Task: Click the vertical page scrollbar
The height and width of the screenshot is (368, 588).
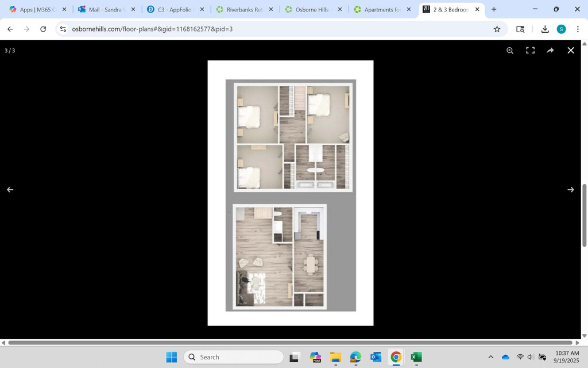Action: [x=585, y=214]
